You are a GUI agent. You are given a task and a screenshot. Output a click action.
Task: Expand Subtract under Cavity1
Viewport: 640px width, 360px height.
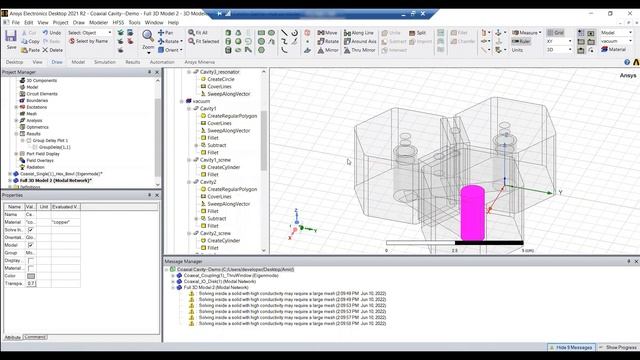196,145
